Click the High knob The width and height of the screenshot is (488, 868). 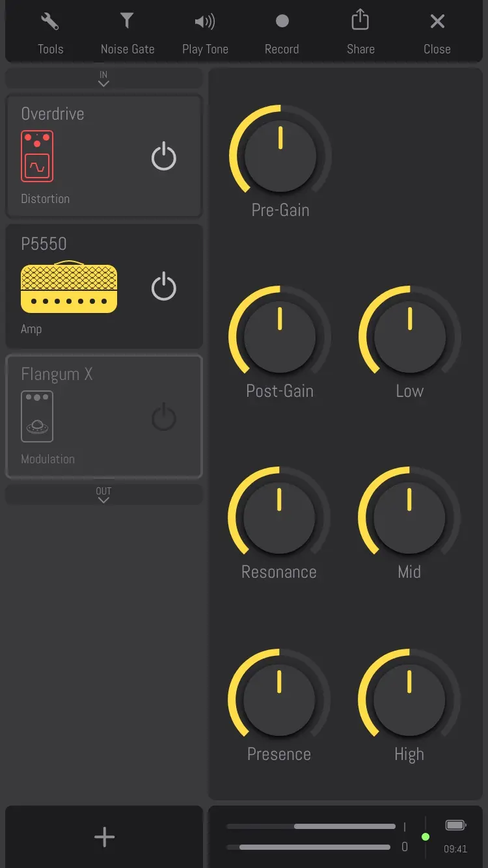click(x=409, y=699)
